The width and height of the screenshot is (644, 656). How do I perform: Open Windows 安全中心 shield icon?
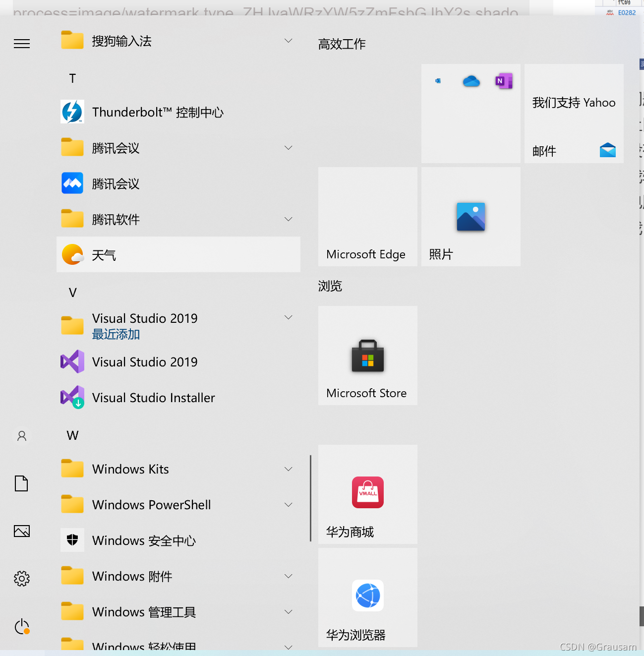[72, 540]
